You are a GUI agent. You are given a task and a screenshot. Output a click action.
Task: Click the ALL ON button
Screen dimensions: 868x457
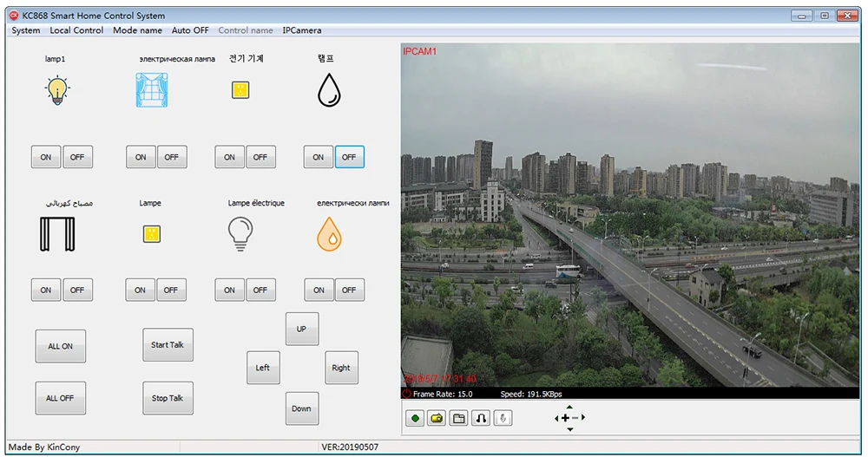[x=61, y=346]
